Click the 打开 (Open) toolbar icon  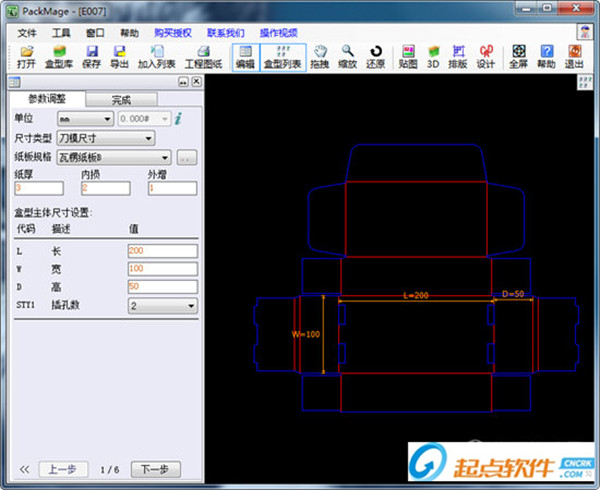pos(26,56)
